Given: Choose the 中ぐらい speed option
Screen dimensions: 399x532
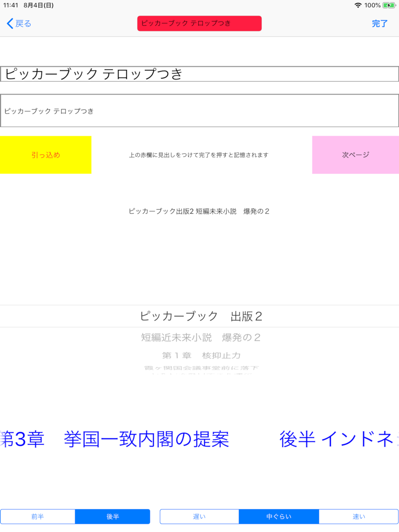Looking at the screenshot, I should click(279, 516).
